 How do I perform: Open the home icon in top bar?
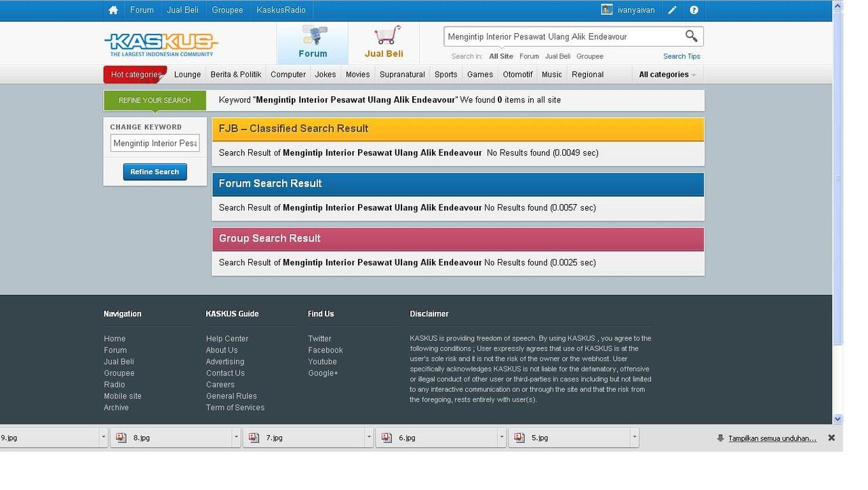(113, 10)
